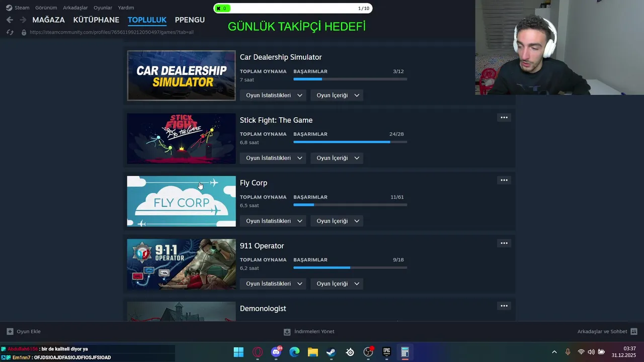
Task: Click the Oyun Ekle button
Action: pyautogui.click(x=24, y=331)
